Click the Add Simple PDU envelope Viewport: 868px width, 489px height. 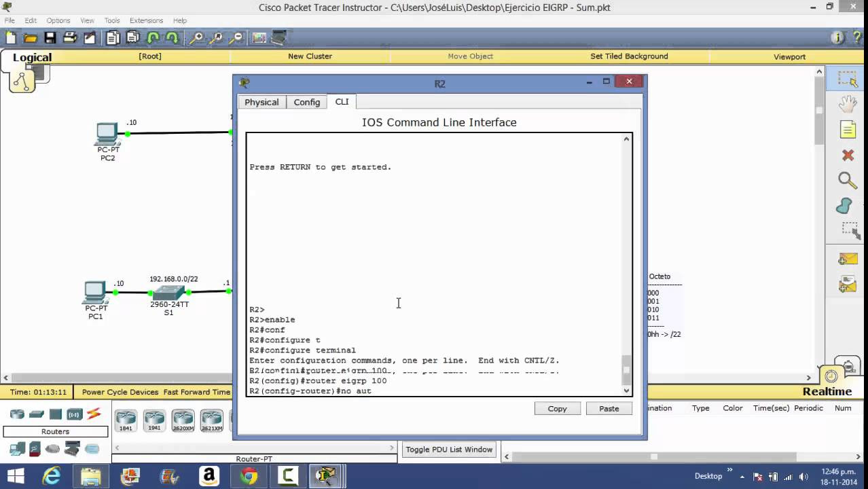click(x=847, y=259)
